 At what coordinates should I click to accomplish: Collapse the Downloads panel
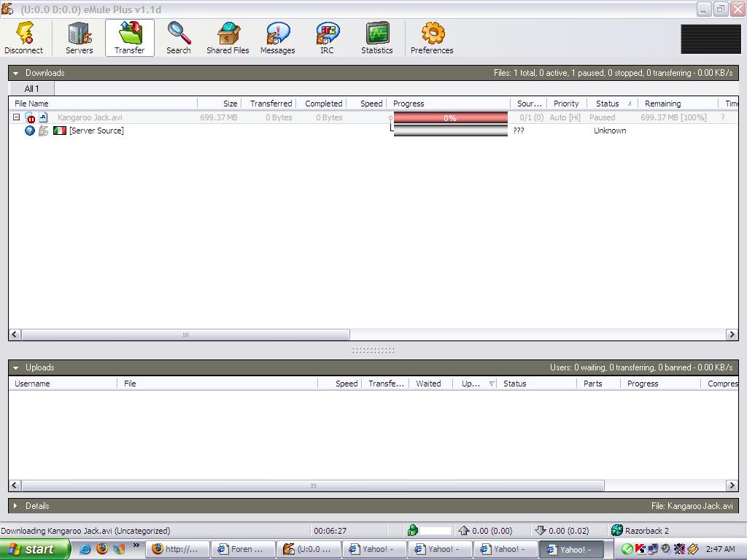click(16, 74)
